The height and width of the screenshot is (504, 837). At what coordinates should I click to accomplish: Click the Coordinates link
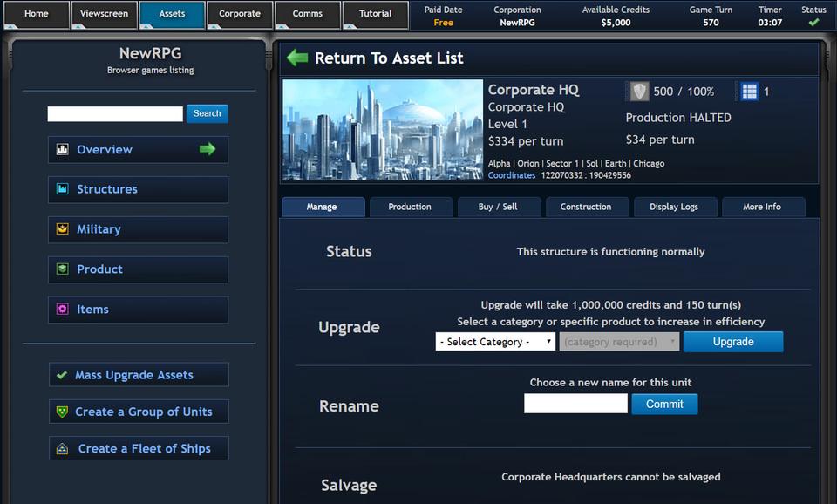tap(512, 175)
